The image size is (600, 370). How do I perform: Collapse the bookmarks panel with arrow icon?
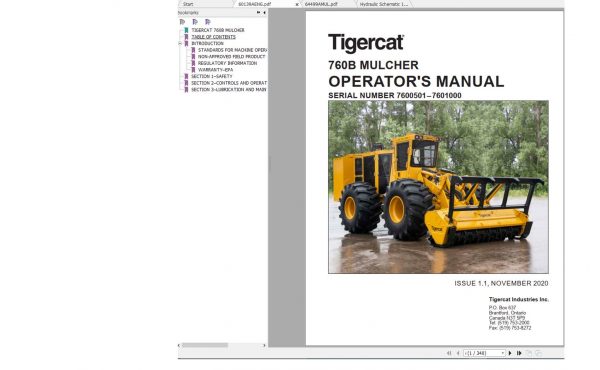click(264, 13)
